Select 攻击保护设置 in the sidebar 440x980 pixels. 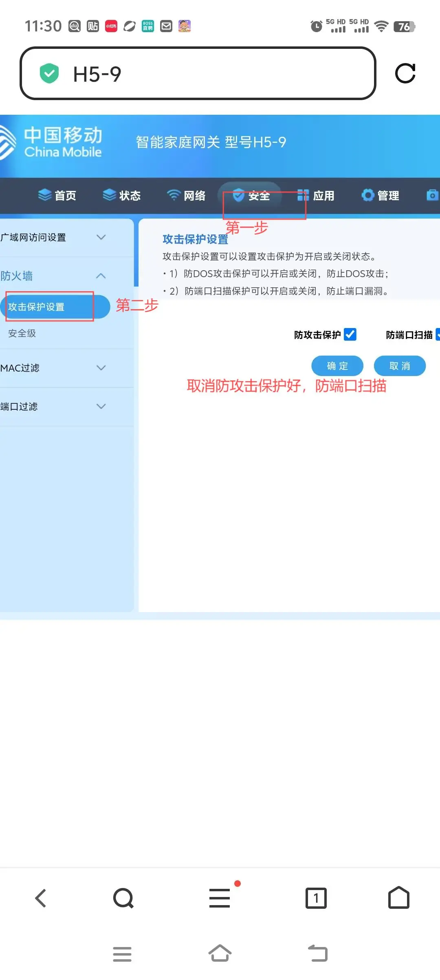pyautogui.click(x=55, y=307)
